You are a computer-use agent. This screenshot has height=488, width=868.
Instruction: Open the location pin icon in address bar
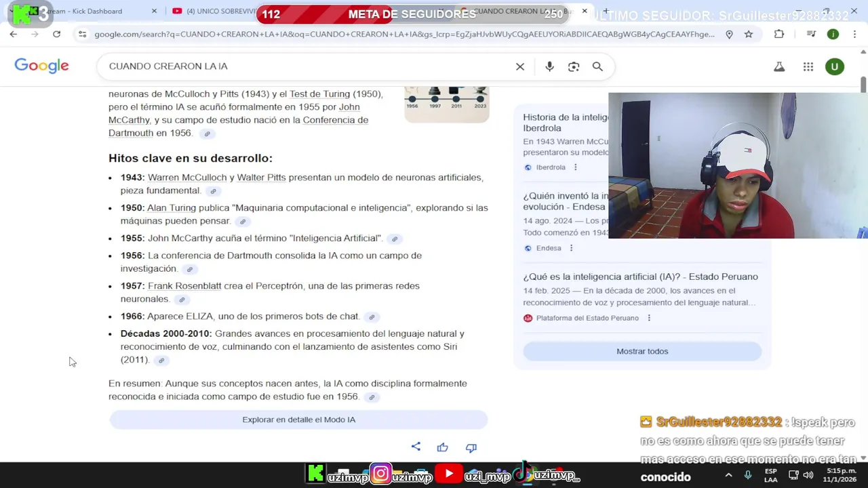(x=729, y=34)
